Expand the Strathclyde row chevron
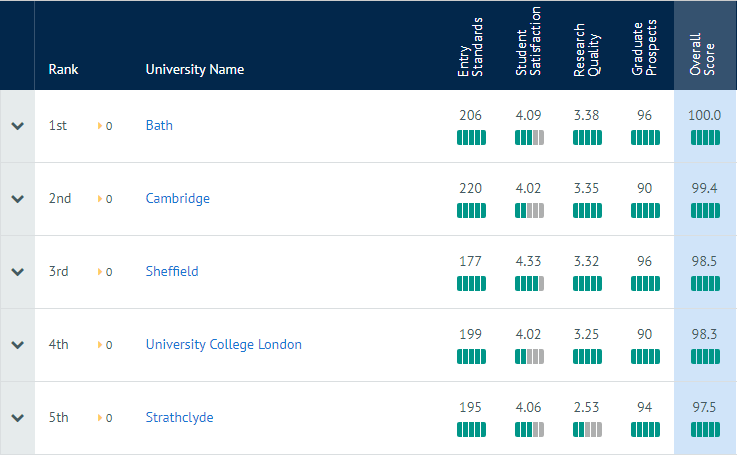This screenshot has height=455, width=737. pos(17,418)
